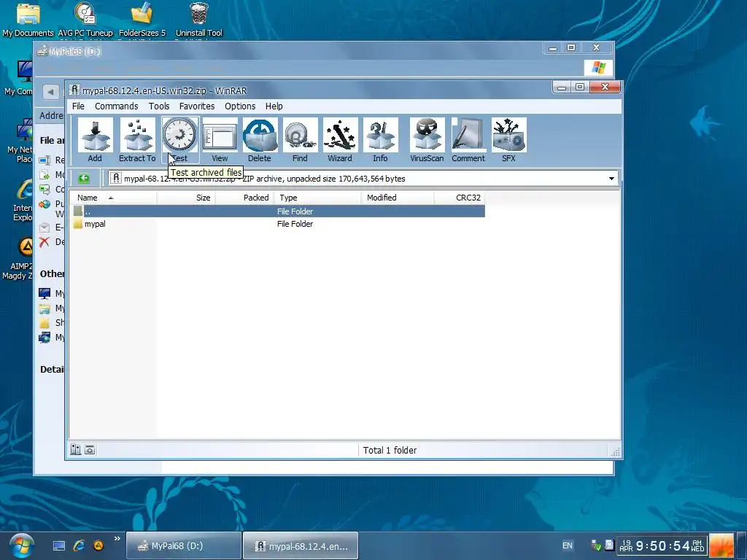Sort by the CRC32 column header
The width and height of the screenshot is (747, 560).
(460, 198)
